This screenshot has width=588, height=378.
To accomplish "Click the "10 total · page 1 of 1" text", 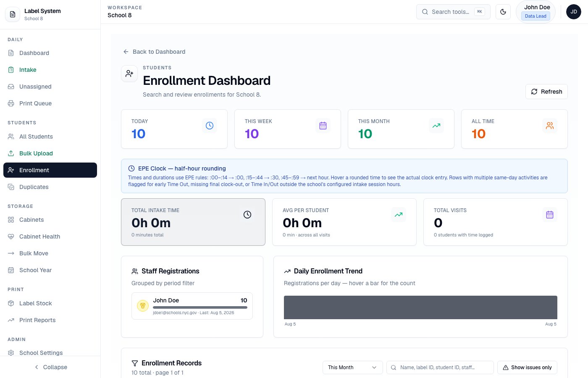I will pos(157,373).
